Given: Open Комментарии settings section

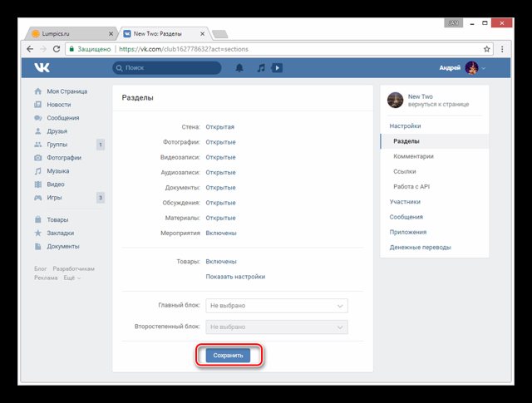Looking at the screenshot, I should [413, 156].
